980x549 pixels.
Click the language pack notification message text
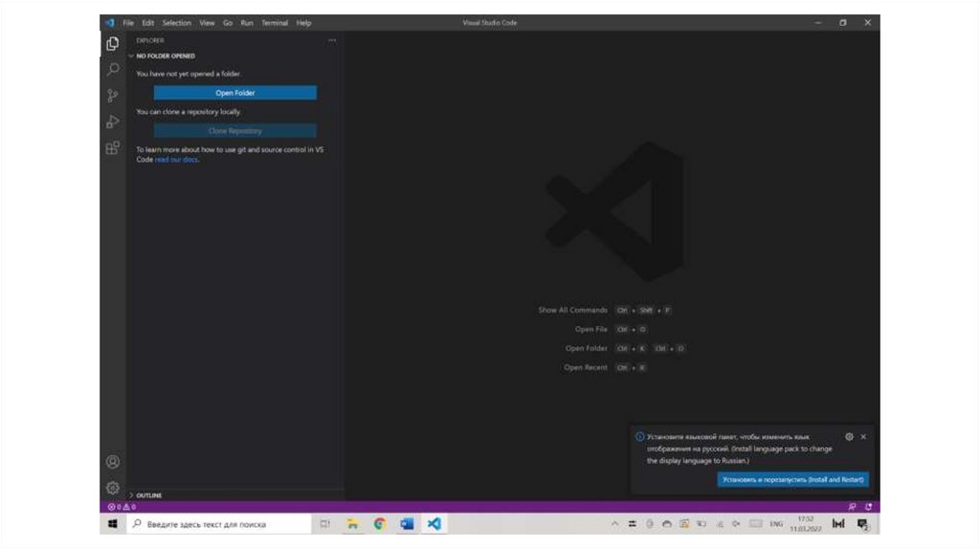point(740,450)
